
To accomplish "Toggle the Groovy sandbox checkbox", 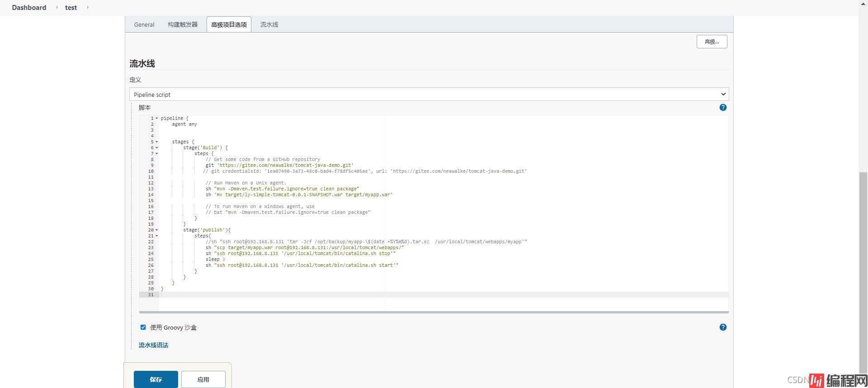I will (143, 327).
